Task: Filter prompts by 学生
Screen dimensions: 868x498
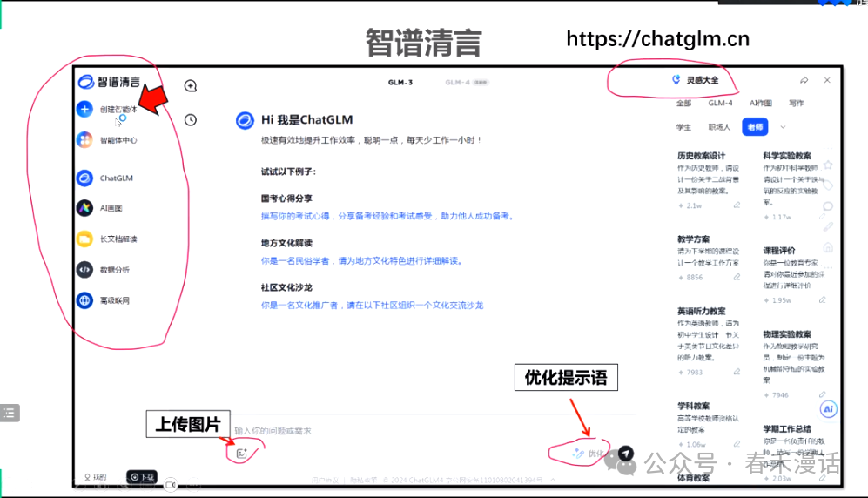Action: (x=683, y=127)
